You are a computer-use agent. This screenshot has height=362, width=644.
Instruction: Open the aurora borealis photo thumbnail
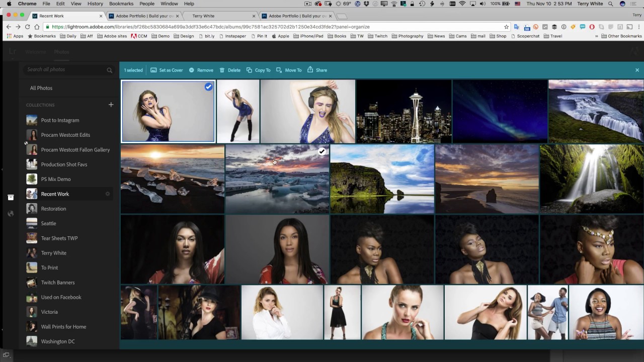click(x=500, y=111)
